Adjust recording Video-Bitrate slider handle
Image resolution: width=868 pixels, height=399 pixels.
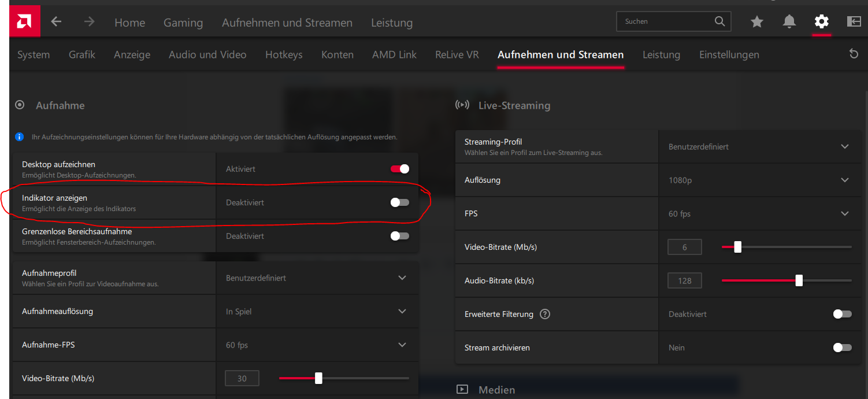(x=318, y=378)
